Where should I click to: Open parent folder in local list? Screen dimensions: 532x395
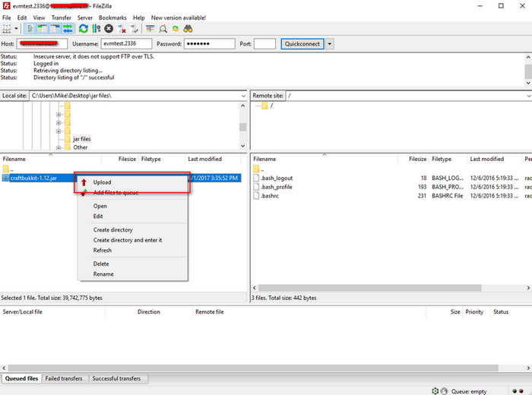[x=8, y=169]
